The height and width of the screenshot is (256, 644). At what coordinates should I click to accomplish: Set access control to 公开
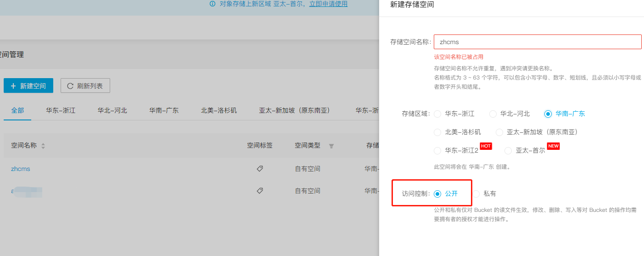click(437, 194)
